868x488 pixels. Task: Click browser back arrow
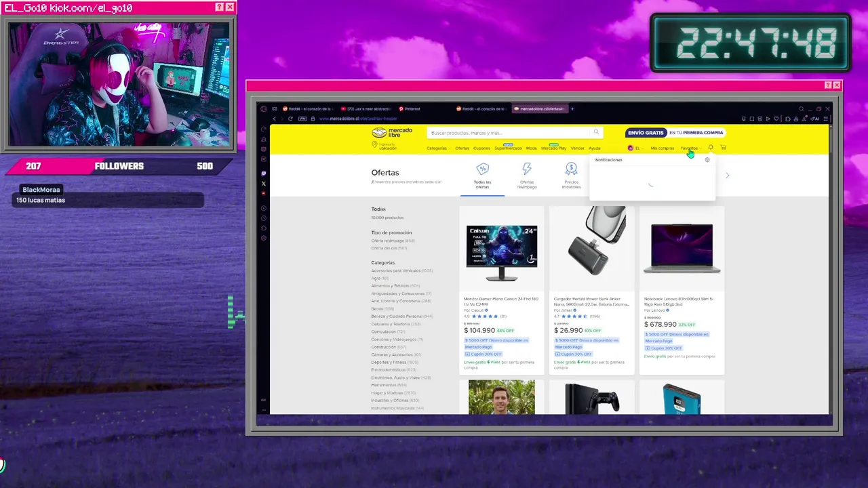(275, 119)
